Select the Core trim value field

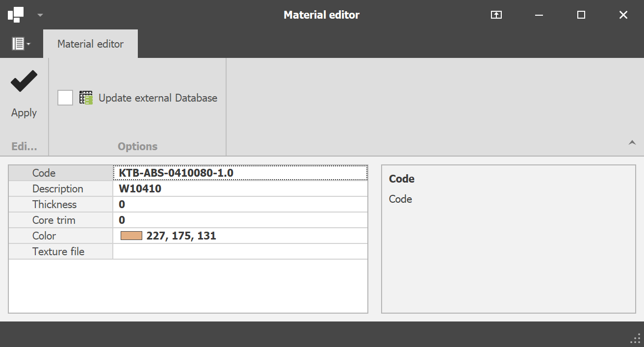[240, 220]
